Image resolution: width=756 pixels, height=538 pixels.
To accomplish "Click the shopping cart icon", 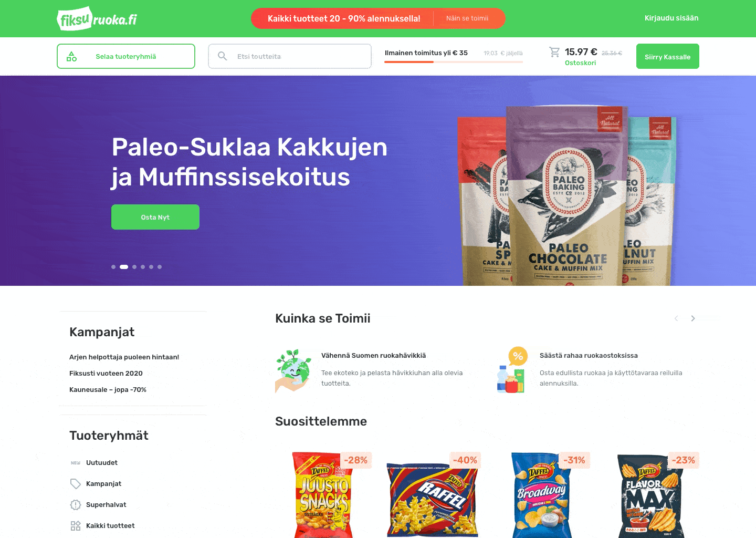I will [554, 52].
